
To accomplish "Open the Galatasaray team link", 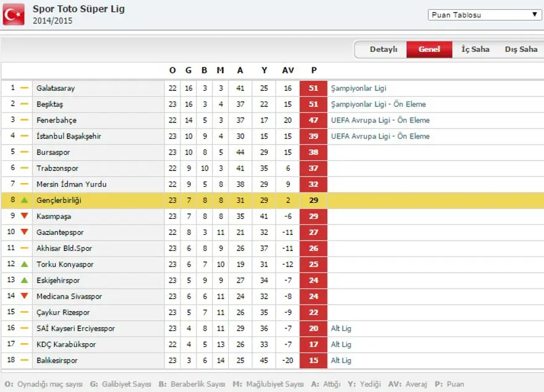I will coord(56,88).
